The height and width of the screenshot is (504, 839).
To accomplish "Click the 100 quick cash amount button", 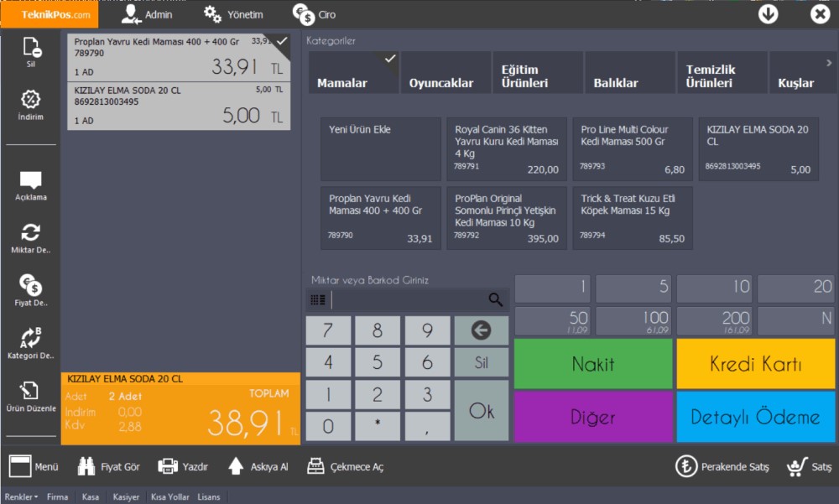I will click(633, 320).
